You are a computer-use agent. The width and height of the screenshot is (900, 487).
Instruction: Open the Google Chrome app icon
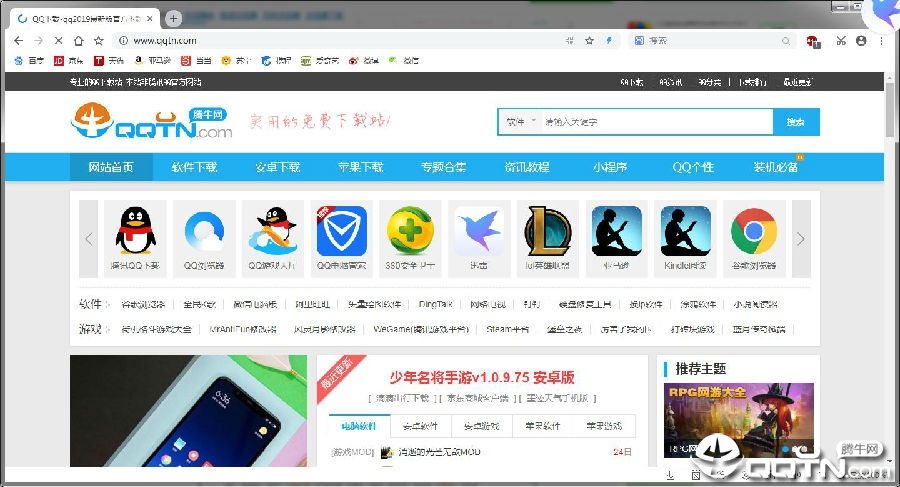[x=754, y=238]
